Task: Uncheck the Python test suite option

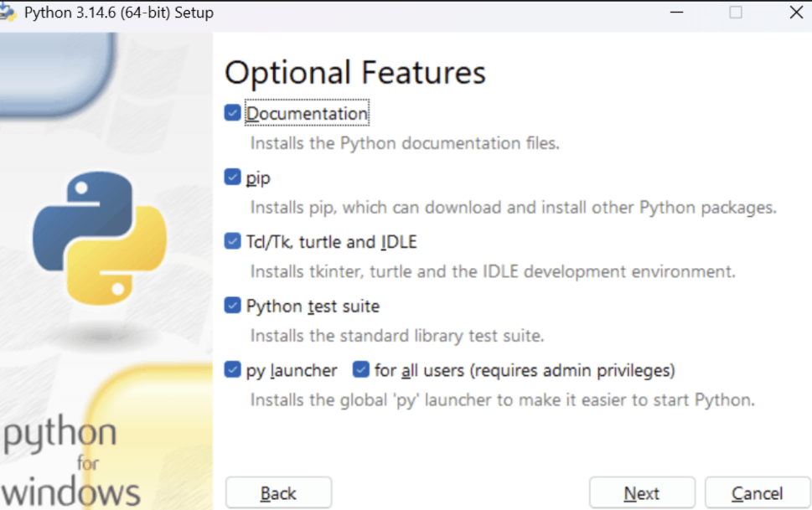Action: point(232,306)
